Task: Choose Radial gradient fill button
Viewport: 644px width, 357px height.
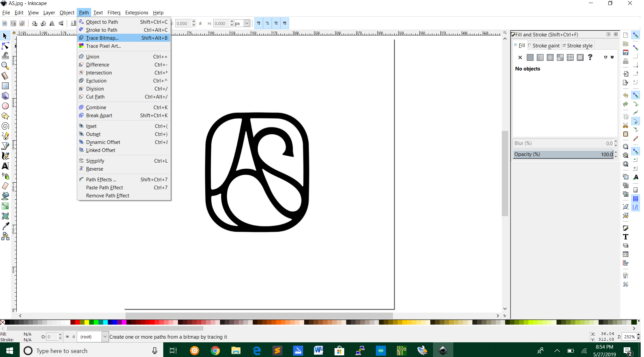Action: pos(550,57)
